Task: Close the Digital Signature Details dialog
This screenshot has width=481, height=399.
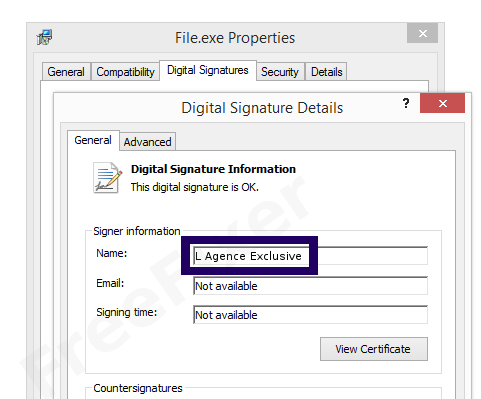Action: (442, 103)
